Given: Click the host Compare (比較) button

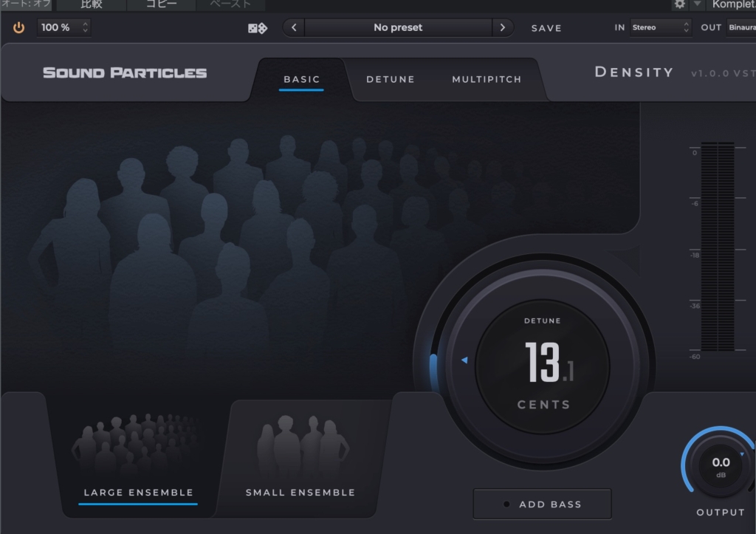Looking at the screenshot, I should point(92,4).
